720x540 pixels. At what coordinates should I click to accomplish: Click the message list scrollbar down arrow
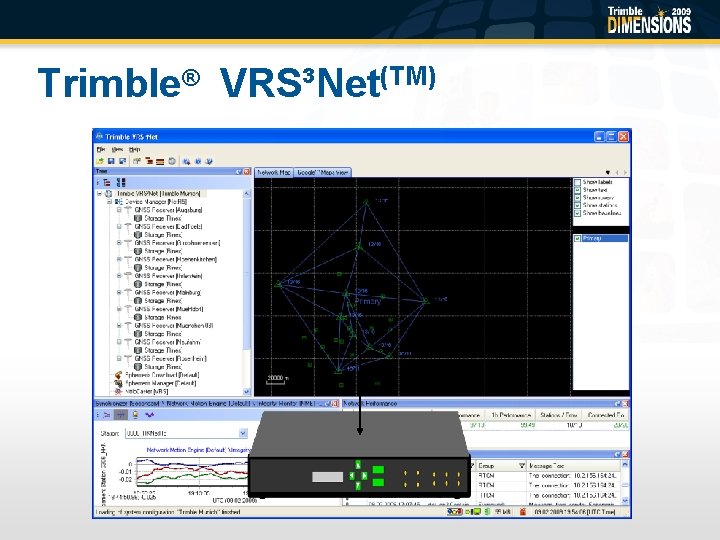[624, 500]
